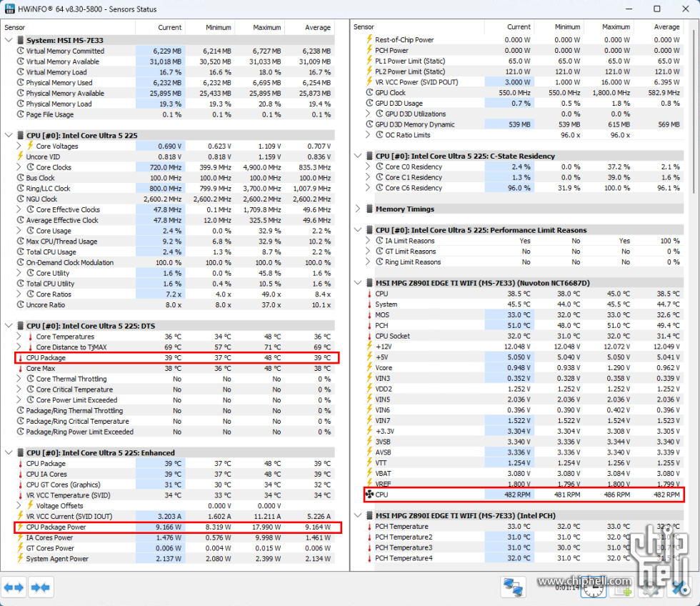Viewport: 700px width, 606px height.
Task: Click lightning icon beside PL1 Power Limit
Action: [369, 61]
